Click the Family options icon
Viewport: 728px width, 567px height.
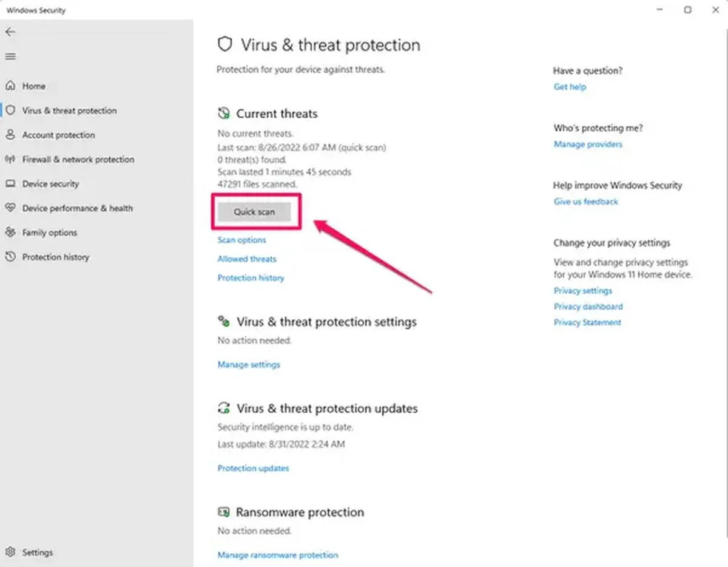click(x=10, y=233)
